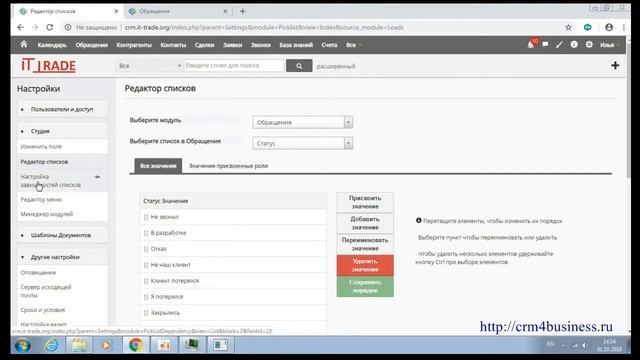Select the 'Все значения' tab
The width and height of the screenshot is (640, 360).
pyautogui.click(x=158, y=166)
